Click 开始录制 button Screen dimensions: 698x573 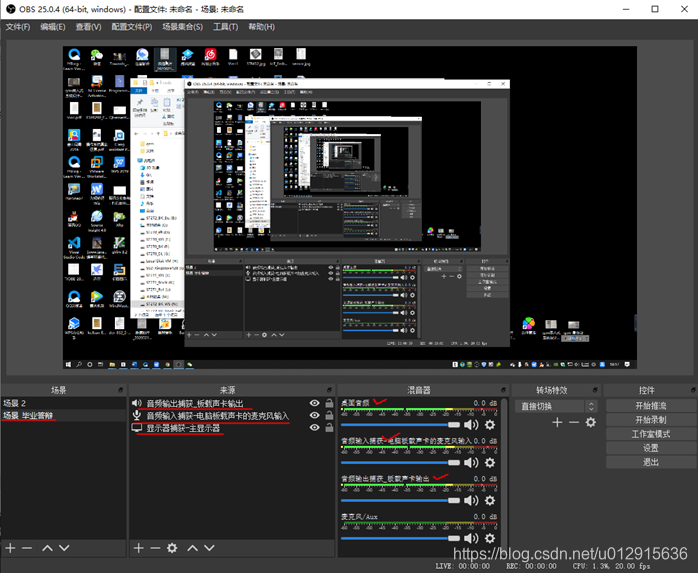pyautogui.click(x=650, y=420)
